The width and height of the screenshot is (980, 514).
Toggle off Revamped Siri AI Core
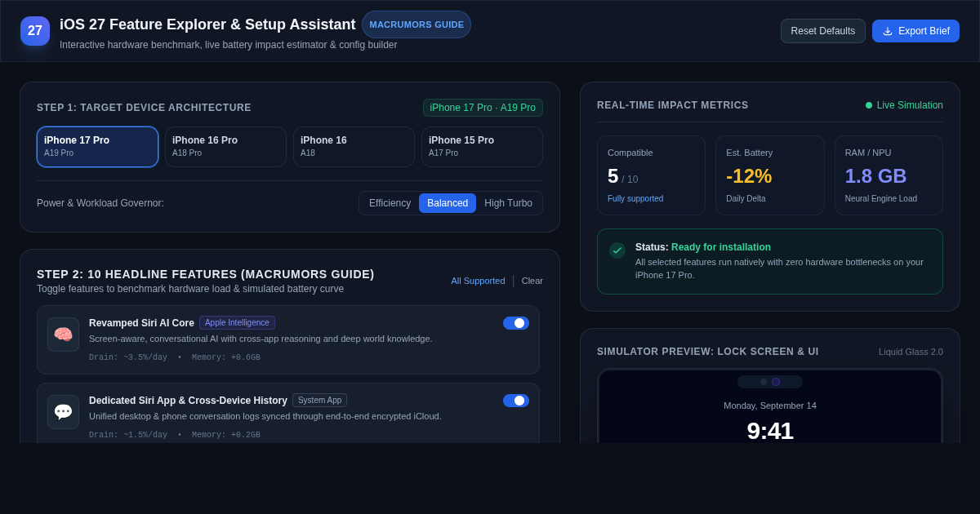coord(516,323)
